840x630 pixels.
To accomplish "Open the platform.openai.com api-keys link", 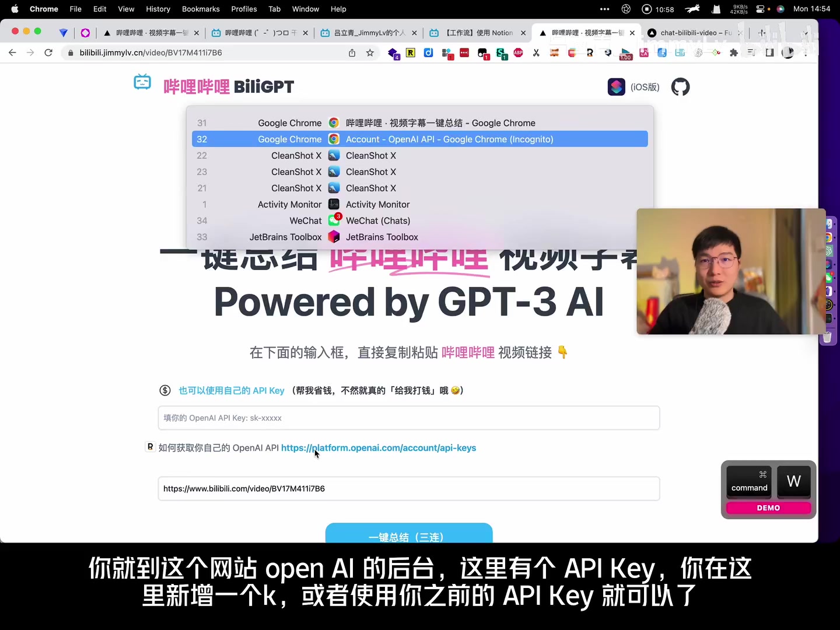I will pos(379,448).
